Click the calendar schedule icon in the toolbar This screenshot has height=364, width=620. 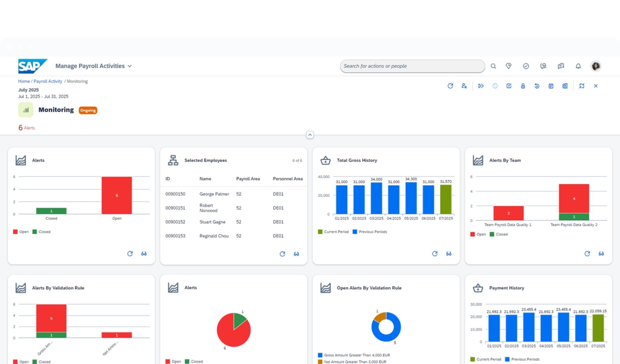click(551, 86)
